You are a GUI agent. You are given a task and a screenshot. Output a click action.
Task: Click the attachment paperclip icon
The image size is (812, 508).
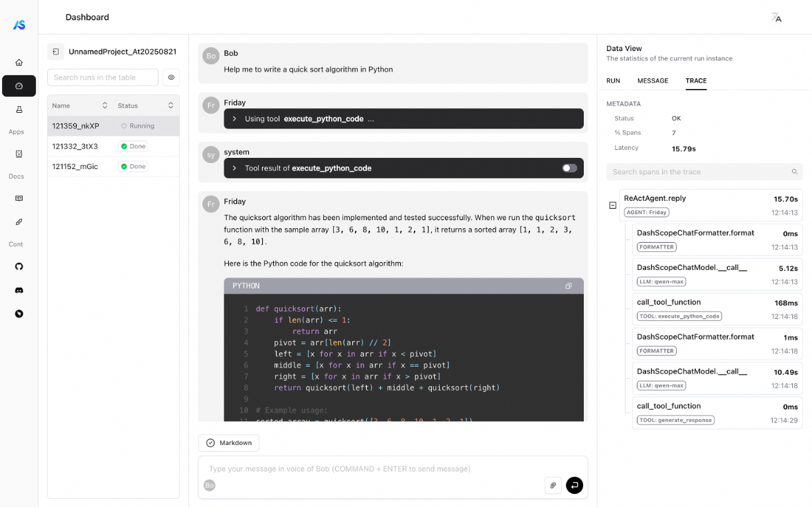pyautogui.click(x=553, y=485)
